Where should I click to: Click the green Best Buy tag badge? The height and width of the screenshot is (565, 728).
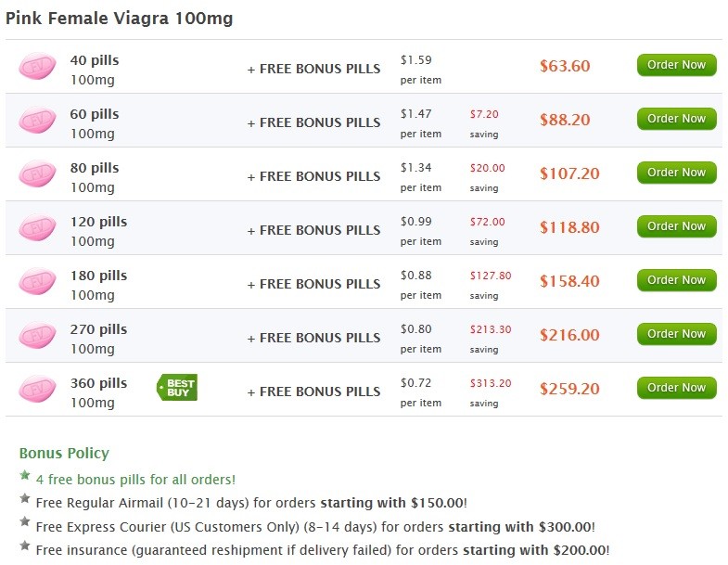(177, 387)
